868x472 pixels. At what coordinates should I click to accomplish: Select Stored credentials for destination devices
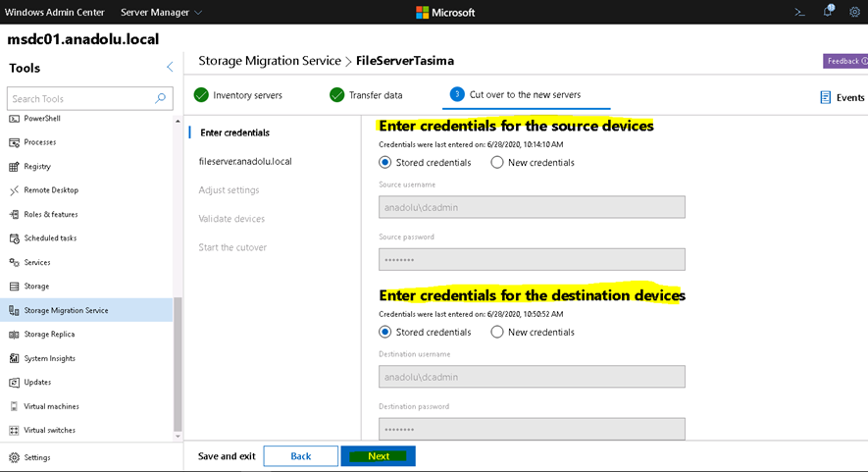tap(384, 332)
